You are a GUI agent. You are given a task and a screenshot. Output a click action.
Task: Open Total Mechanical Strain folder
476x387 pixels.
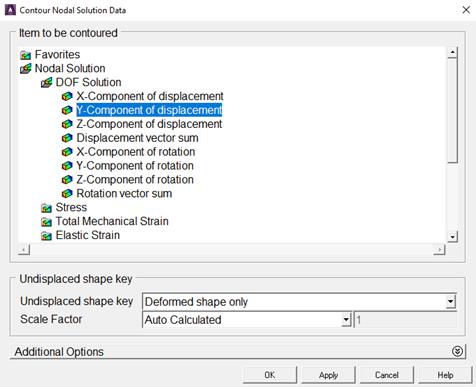pos(112,221)
